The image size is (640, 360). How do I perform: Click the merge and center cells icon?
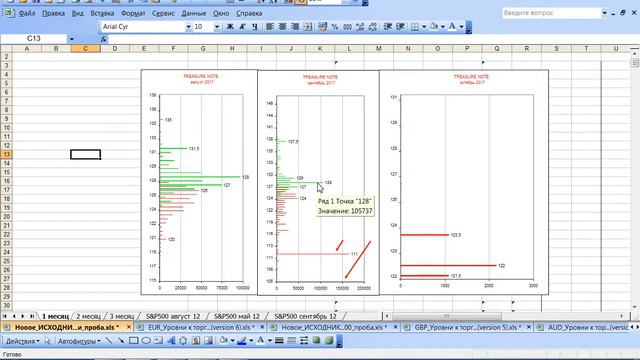(308, 27)
